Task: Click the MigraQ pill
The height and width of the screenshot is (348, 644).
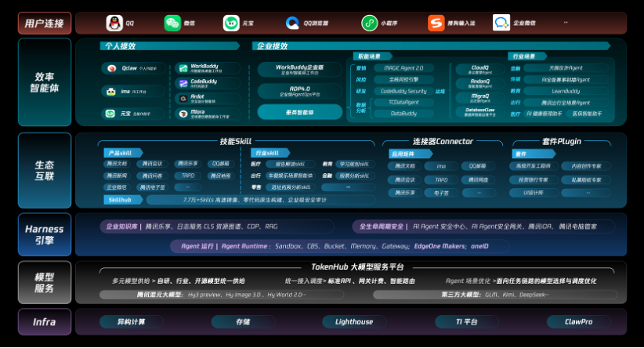Action: click(x=479, y=98)
